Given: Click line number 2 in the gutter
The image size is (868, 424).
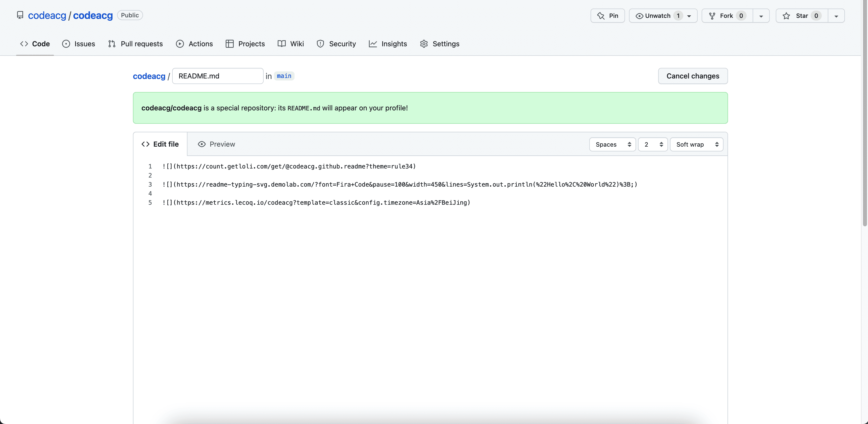Looking at the screenshot, I should 150,175.
